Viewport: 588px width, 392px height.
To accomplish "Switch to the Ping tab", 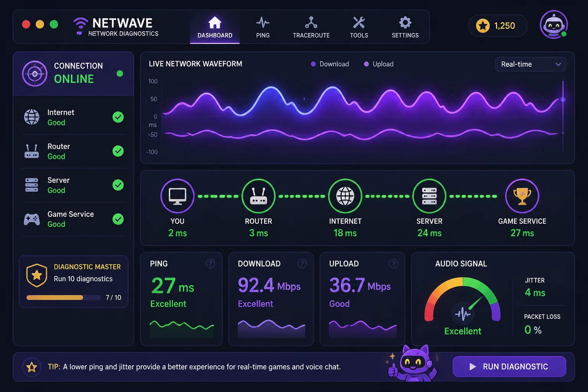I will click(263, 27).
